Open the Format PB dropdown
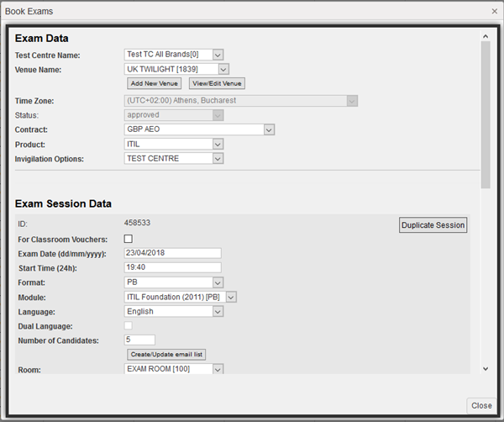504x422 pixels. pos(174,282)
